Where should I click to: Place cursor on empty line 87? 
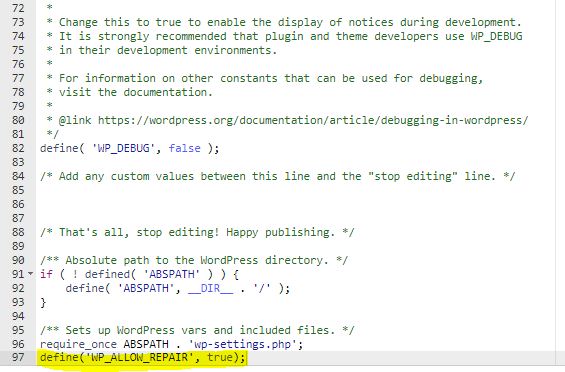295,218
